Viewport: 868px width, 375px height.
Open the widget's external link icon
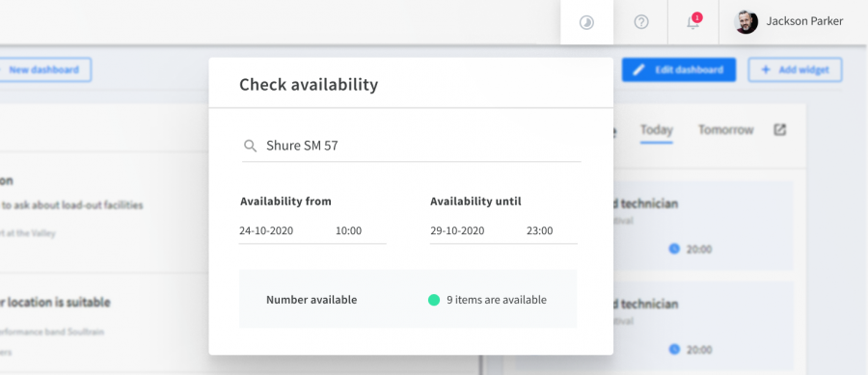779,130
